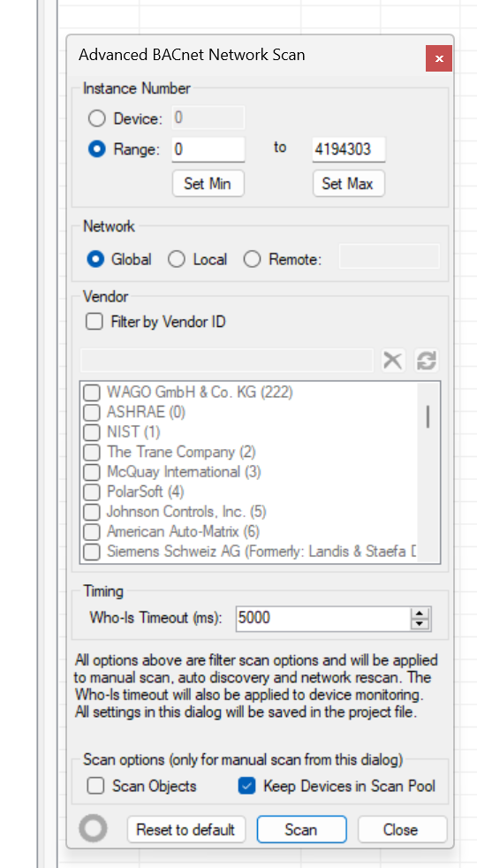Close the Advanced BACnet Network Scan dialog
The height and width of the screenshot is (868, 477).
click(x=439, y=58)
